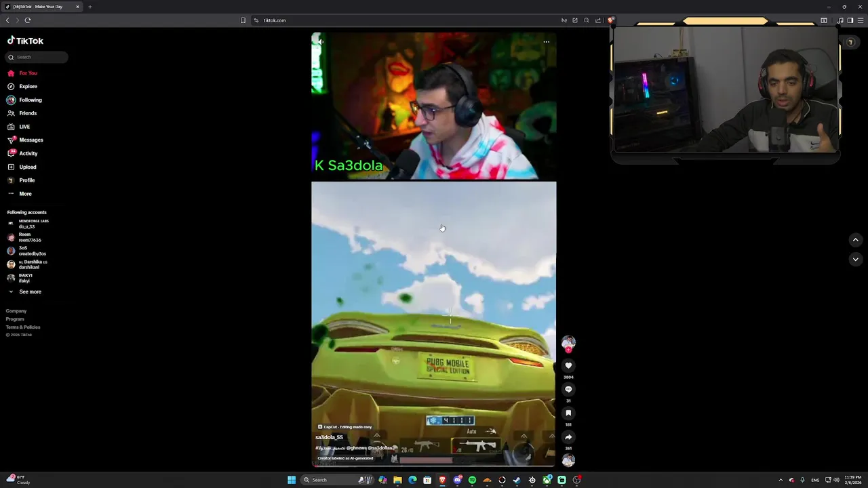Image resolution: width=868 pixels, height=488 pixels.
Task: Show hidden system tray icons
Action: pos(781,480)
